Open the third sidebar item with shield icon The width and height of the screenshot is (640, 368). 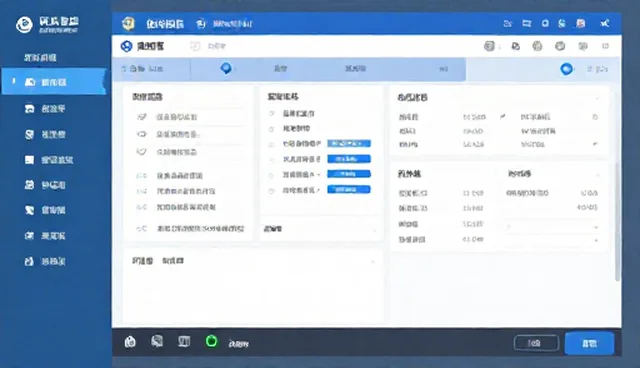45,134
